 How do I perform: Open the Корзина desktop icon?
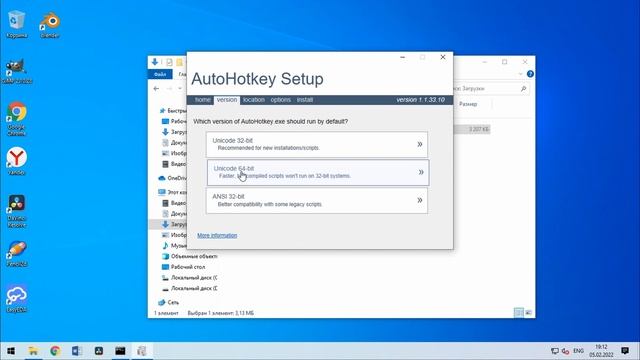[17, 24]
